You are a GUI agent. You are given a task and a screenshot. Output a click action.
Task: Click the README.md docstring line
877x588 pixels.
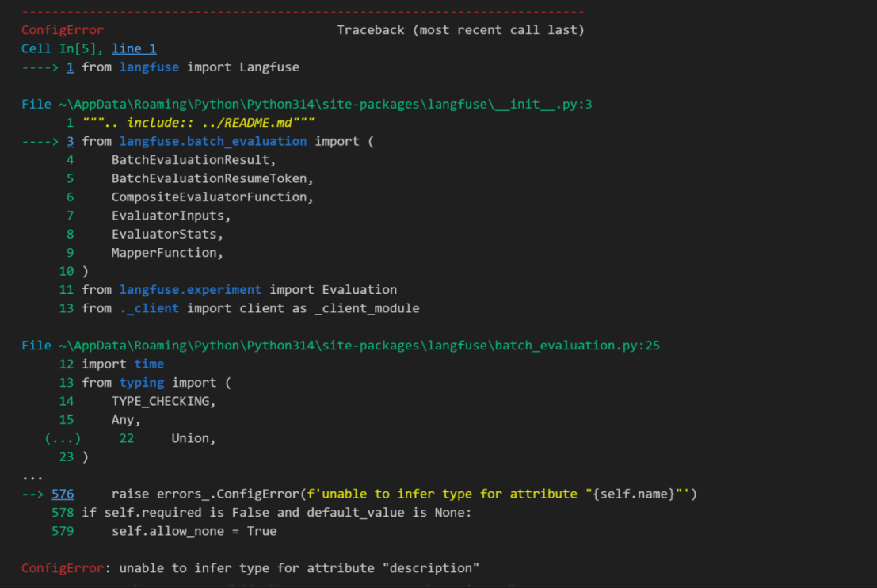point(198,123)
